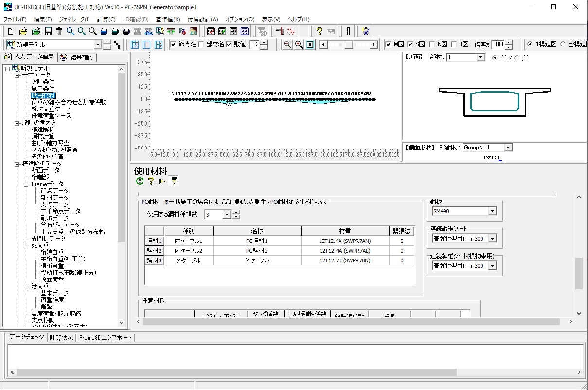
Task: Click the padlock icon in the toolbar
Action: click(366, 32)
